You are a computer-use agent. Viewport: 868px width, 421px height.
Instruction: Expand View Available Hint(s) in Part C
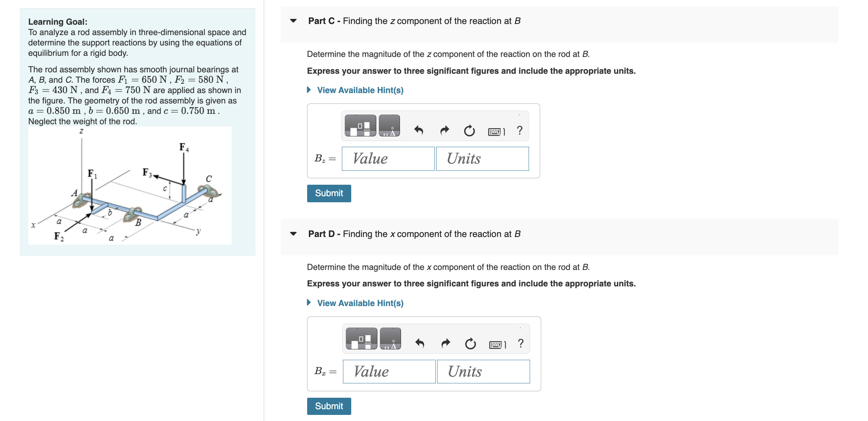tap(359, 90)
